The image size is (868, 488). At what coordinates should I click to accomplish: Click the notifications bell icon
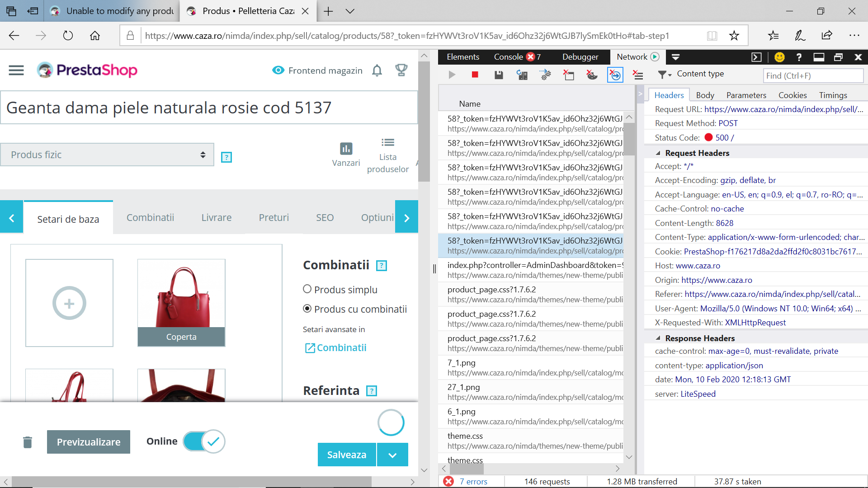[377, 70]
